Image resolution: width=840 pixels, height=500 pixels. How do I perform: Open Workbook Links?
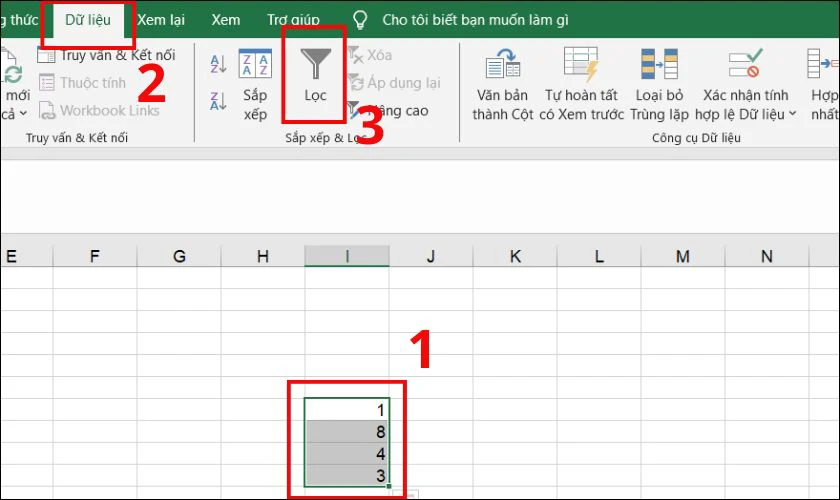[x=99, y=110]
